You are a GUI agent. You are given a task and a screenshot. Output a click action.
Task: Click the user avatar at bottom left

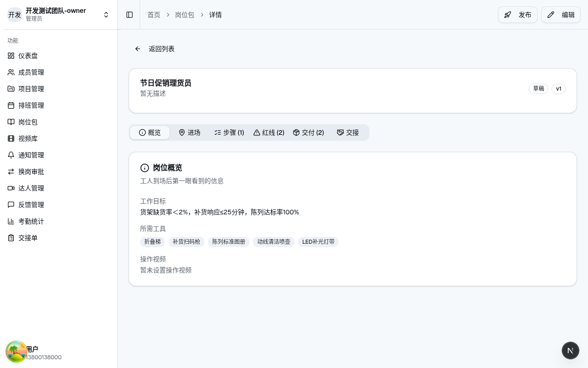(x=17, y=351)
